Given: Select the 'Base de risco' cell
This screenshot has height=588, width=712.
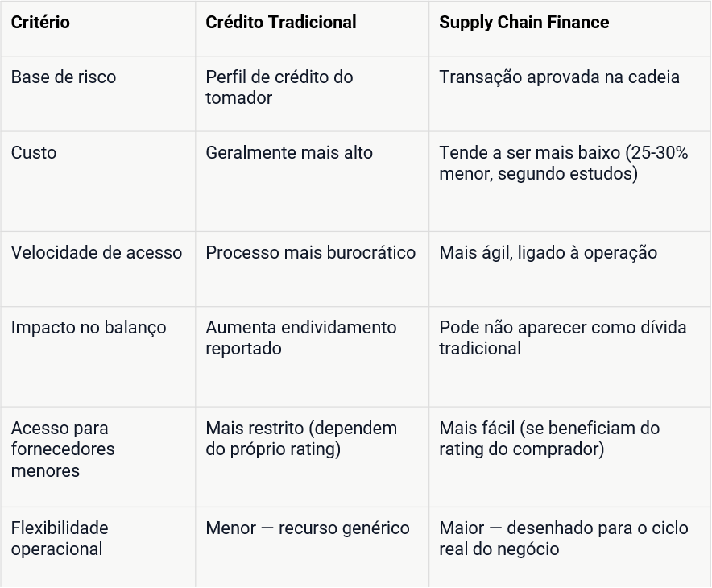Looking at the screenshot, I should (98, 94).
